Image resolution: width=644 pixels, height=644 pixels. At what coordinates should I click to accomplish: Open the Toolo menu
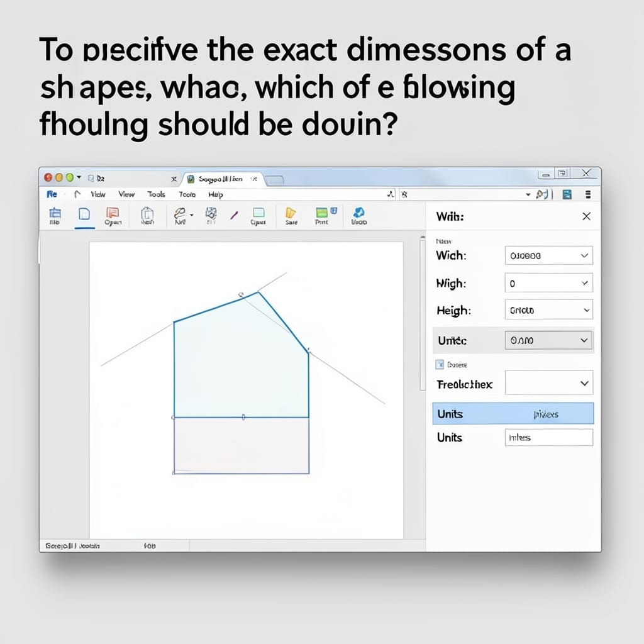pos(187,195)
